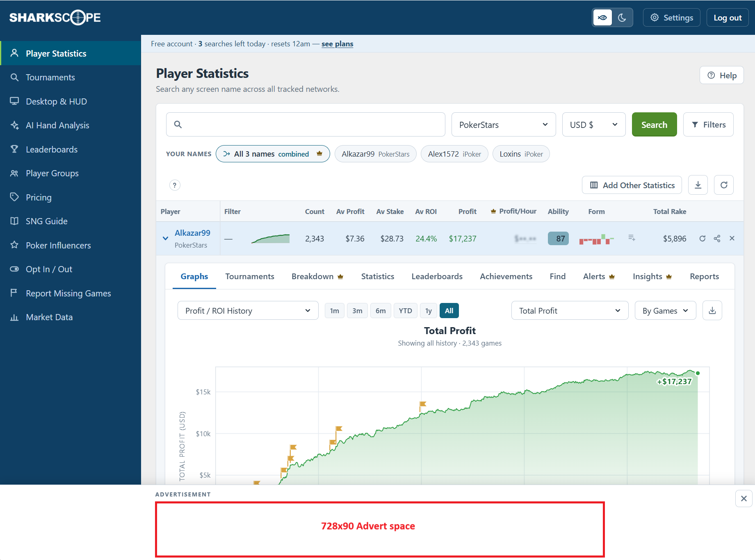Click the red Form bar chart
This screenshot has height=560, width=755.
(x=596, y=239)
